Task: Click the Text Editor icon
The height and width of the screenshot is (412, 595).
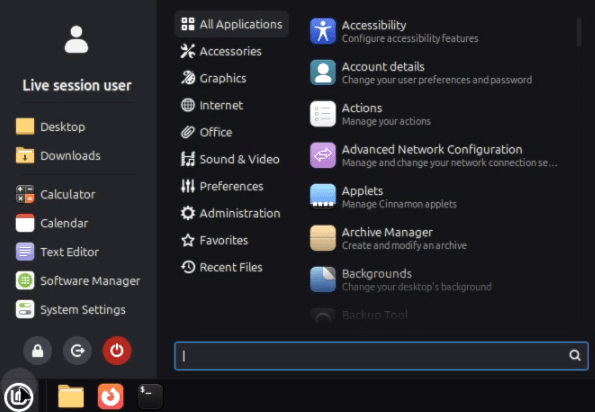Action: pos(25,252)
